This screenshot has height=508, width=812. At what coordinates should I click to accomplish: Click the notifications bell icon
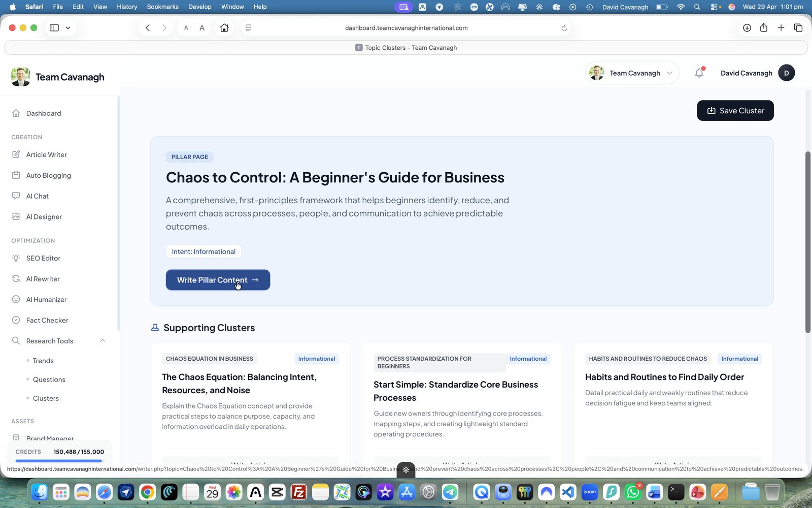(x=699, y=73)
